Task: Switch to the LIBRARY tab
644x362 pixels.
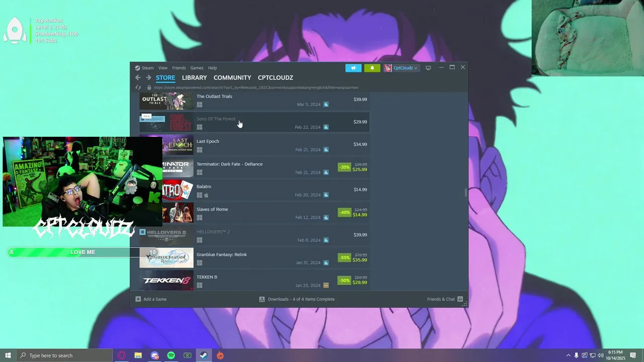Action: tap(194, 77)
